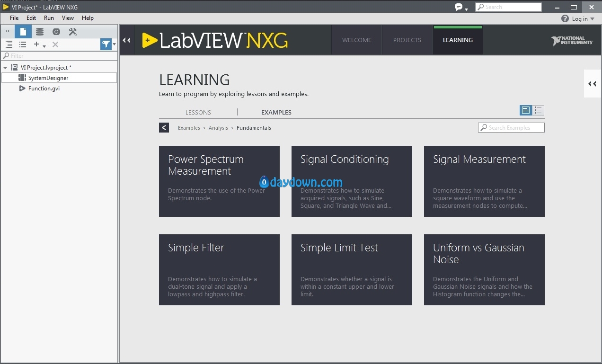Image resolution: width=602 pixels, height=364 pixels.
Task: Expand the right side pane with double chevrons
Action: click(x=592, y=84)
